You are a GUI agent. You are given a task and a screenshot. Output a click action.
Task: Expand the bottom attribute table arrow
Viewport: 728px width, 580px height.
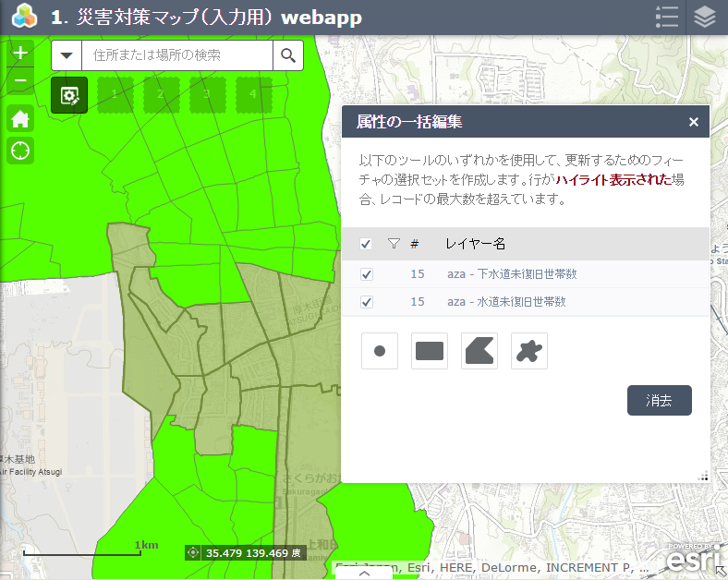(x=364, y=573)
